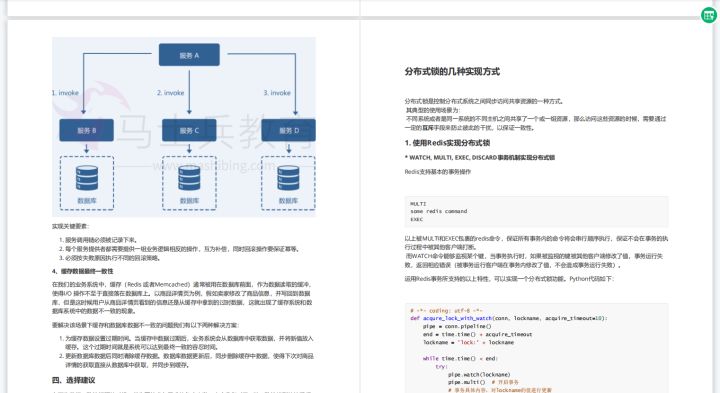
Task: Click the 服务 D box in diagram
Action: [x=288, y=130]
